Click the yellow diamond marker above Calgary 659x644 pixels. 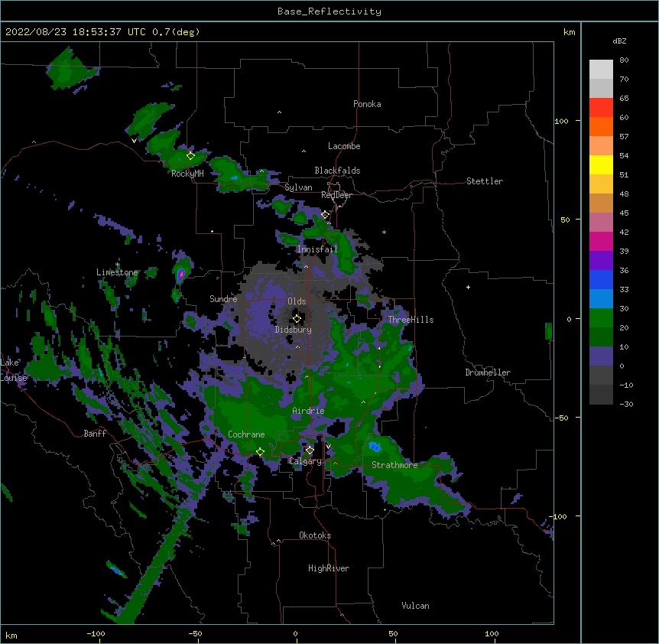pos(310,450)
